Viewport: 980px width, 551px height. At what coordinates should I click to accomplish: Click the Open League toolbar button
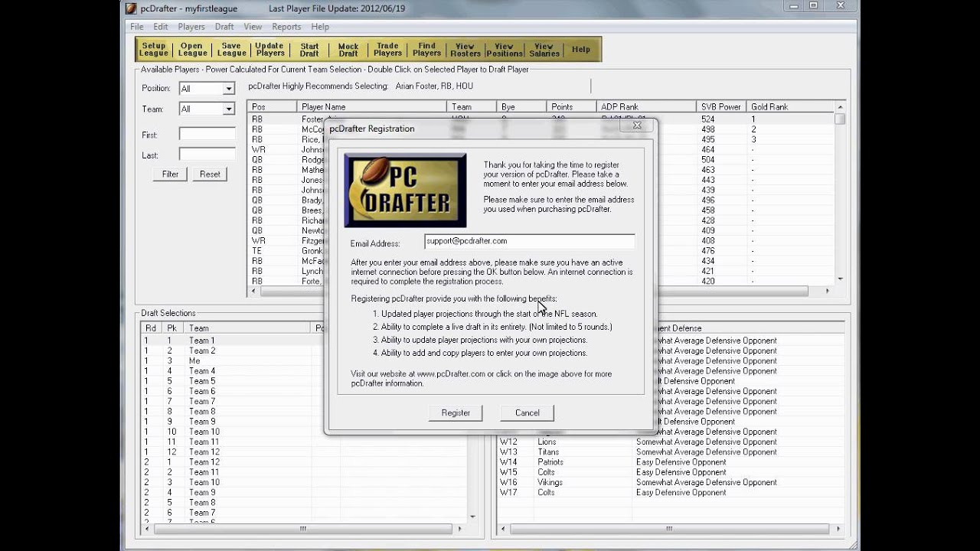[192, 50]
